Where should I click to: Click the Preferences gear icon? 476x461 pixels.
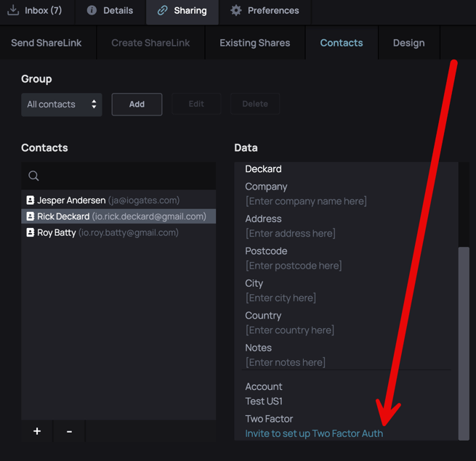click(x=235, y=10)
